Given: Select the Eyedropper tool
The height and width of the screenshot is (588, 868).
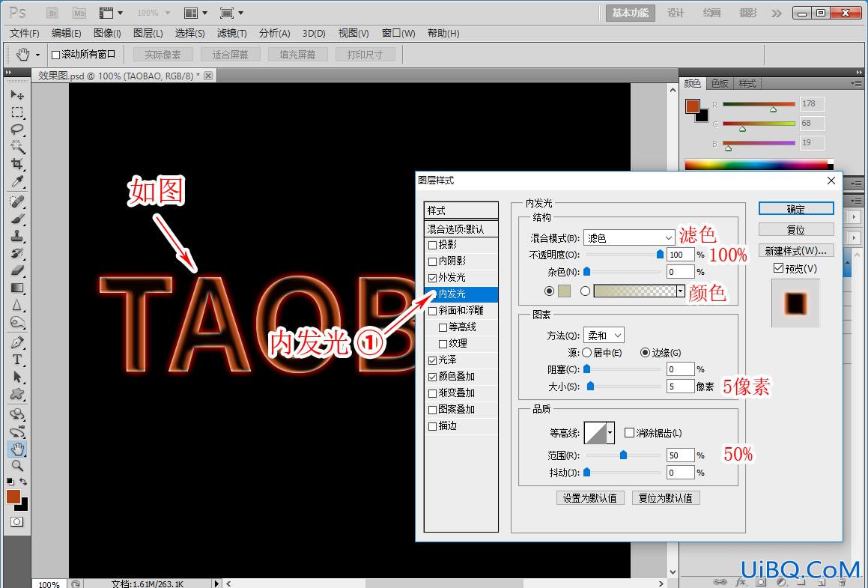Looking at the screenshot, I should click(x=17, y=181).
